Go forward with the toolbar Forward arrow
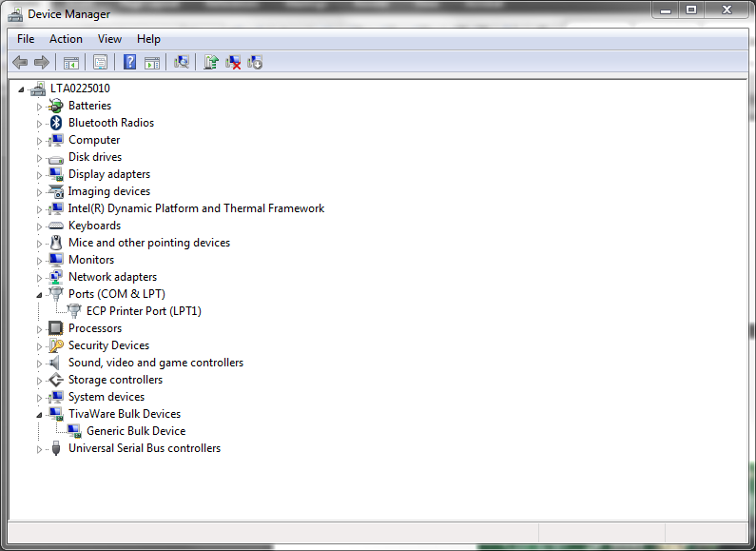Screen dimensions: 756x551 point(42,62)
